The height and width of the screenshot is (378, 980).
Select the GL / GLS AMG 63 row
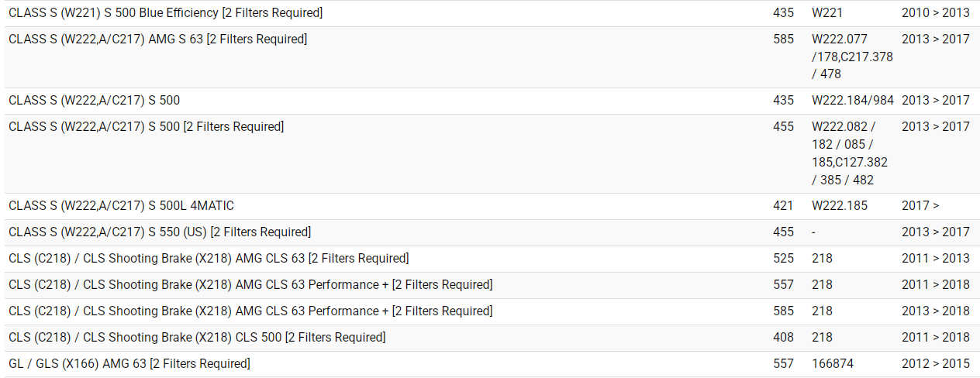click(x=129, y=364)
